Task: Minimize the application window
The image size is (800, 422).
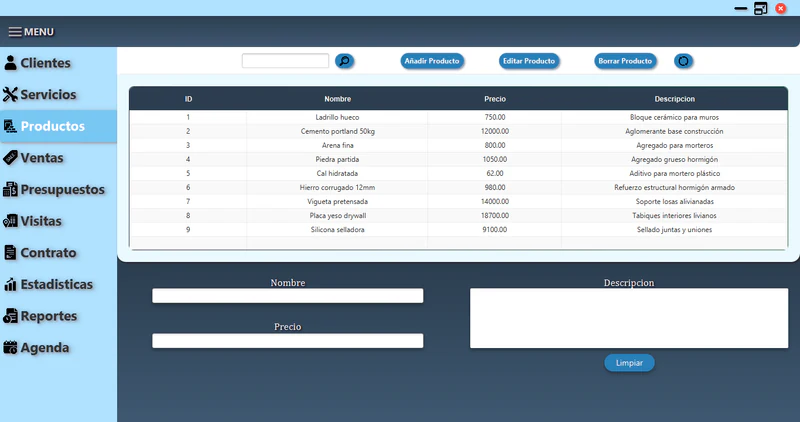Action: pyautogui.click(x=740, y=8)
